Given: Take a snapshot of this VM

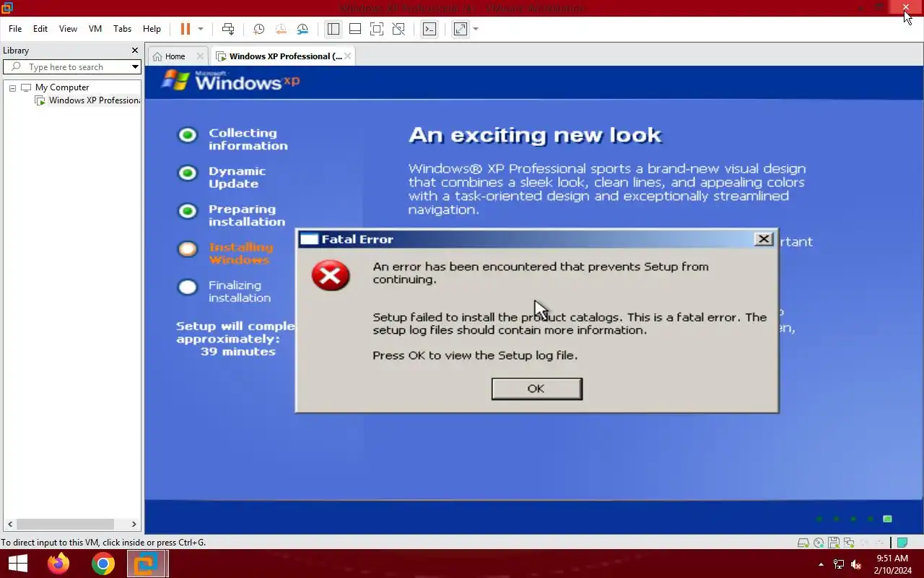Looking at the screenshot, I should point(258,29).
